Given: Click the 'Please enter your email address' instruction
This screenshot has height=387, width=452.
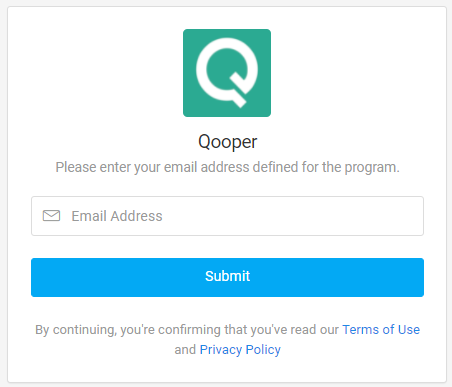Looking at the screenshot, I should (x=227, y=167).
